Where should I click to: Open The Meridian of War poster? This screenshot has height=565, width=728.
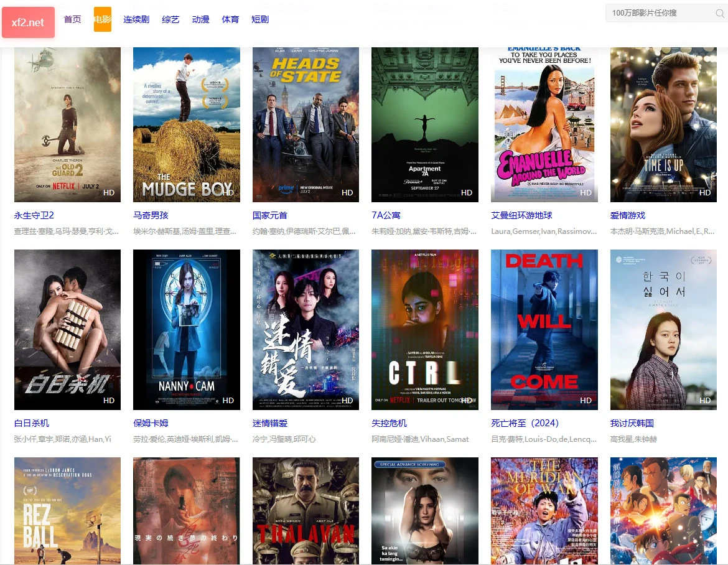(x=544, y=511)
